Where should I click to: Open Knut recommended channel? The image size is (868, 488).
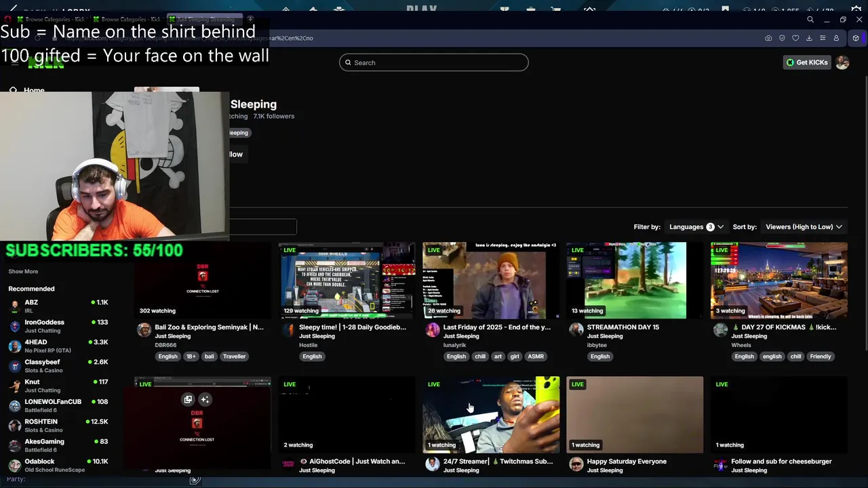[x=58, y=386]
